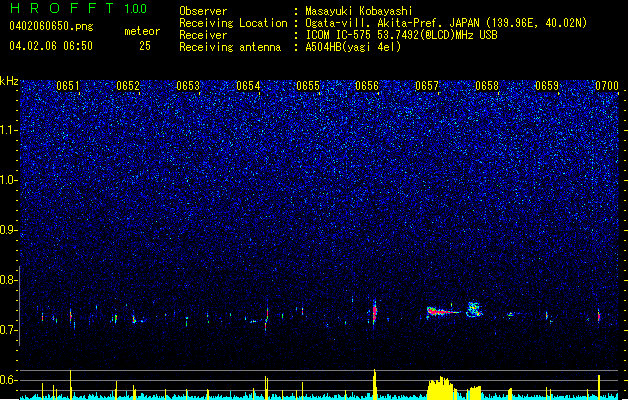The height and width of the screenshot is (400, 629).
Task: Click the antenna value A504HB(yagi 4el)
Action: click(x=353, y=47)
